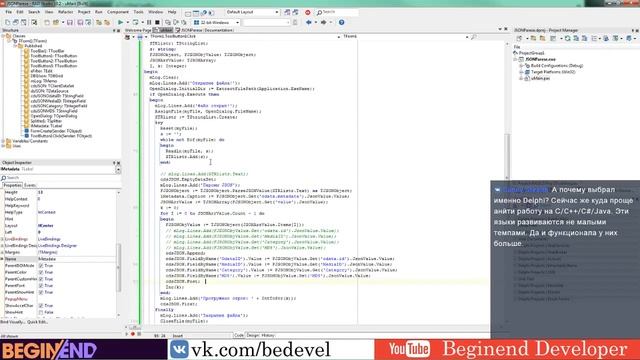Switch to the History tab below the editor
The height and width of the screenshot is (360, 640).
(268, 335)
